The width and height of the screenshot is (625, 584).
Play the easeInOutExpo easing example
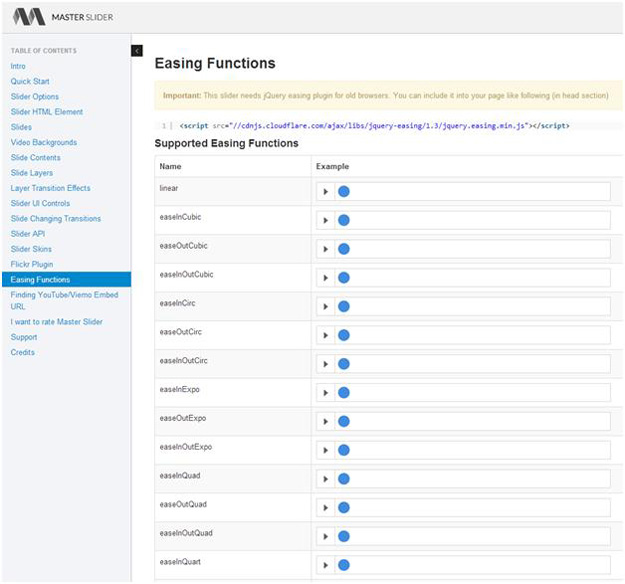point(326,450)
